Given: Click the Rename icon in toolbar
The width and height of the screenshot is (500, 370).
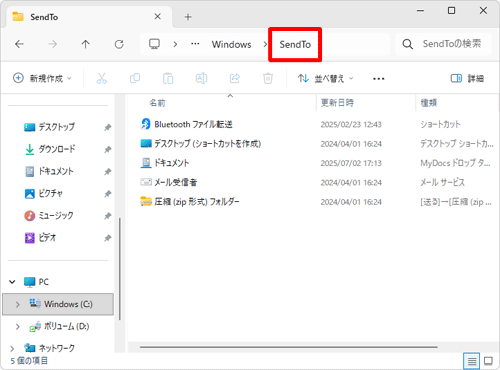Looking at the screenshot, I should coord(201,78).
